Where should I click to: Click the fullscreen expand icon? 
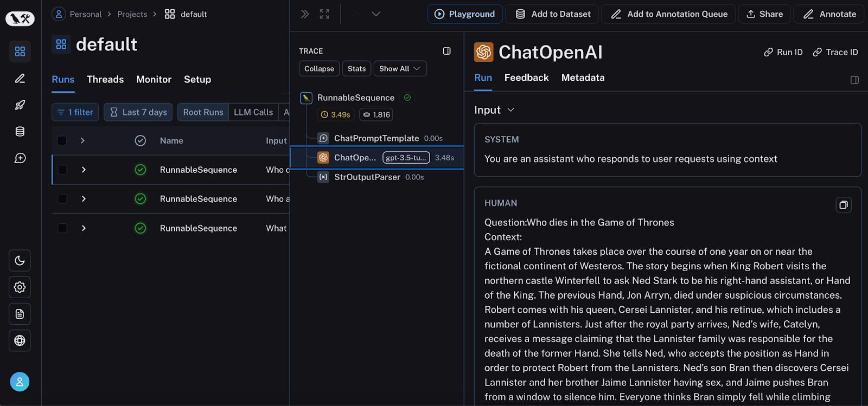click(x=324, y=14)
